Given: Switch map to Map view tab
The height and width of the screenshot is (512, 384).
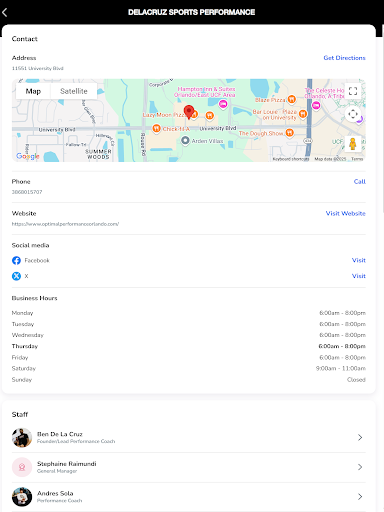Looking at the screenshot, I should pos(33,91).
